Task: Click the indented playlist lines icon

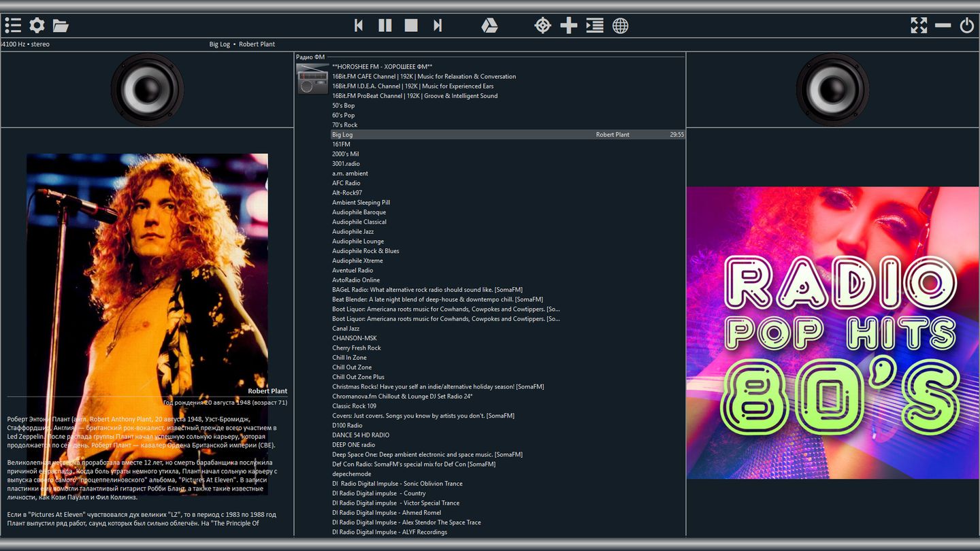Action: pos(595,26)
